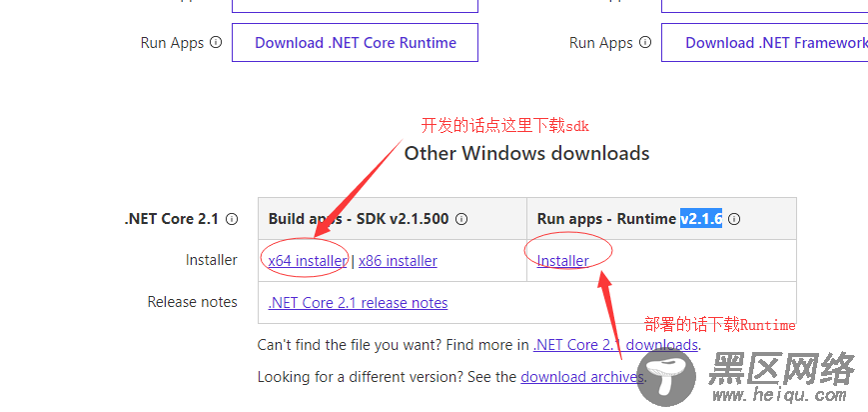
Task: Click the Build apps - SDK v2.1.500 header
Action: (359, 219)
